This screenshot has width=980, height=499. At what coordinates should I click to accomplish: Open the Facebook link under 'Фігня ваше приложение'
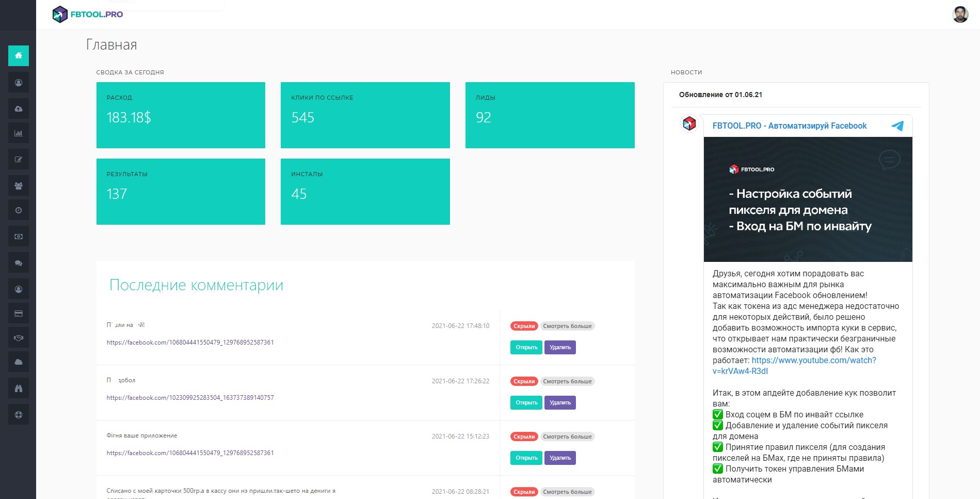pyautogui.click(x=190, y=453)
